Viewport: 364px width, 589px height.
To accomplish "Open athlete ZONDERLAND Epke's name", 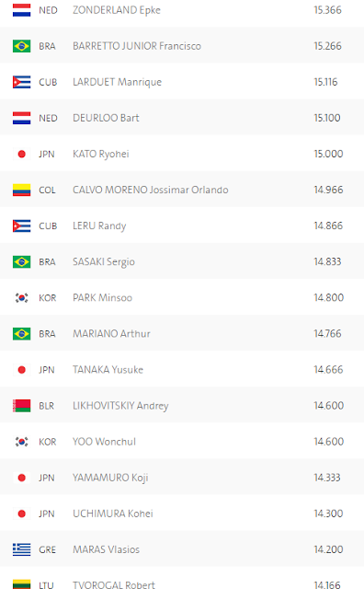I will point(117,10).
